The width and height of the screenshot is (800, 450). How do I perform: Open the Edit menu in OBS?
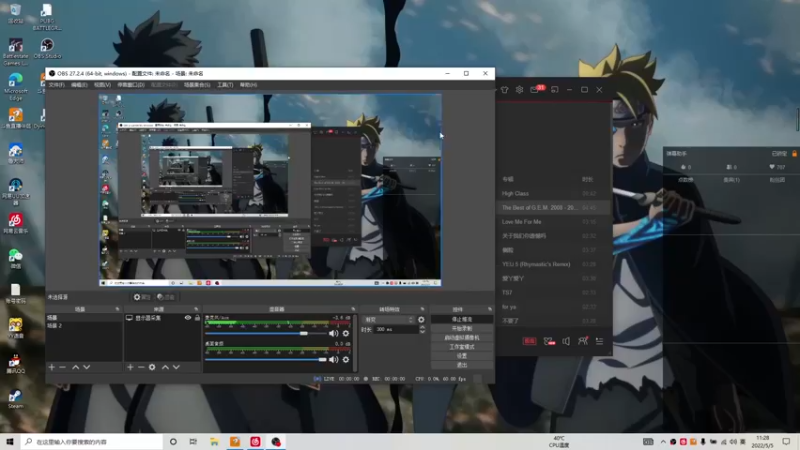click(79, 85)
